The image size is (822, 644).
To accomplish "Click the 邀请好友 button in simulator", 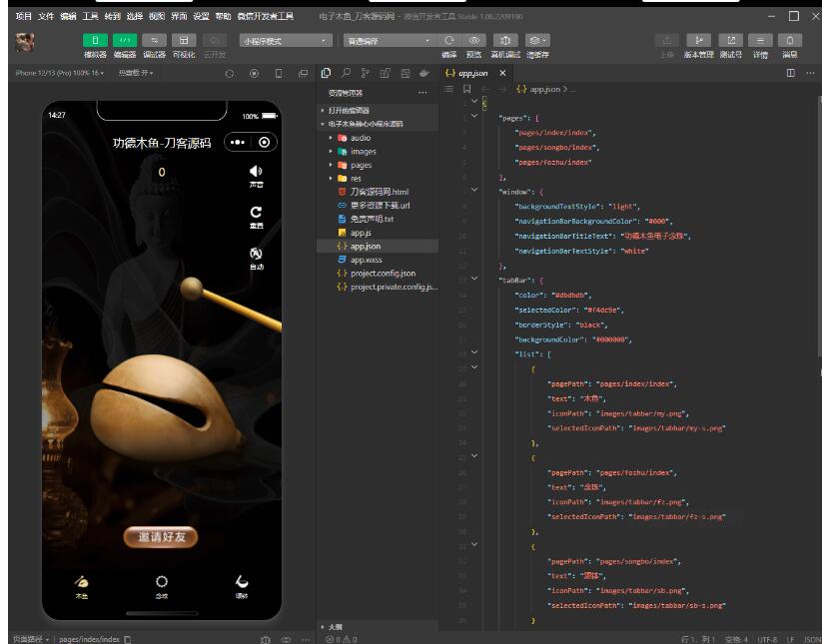I will click(161, 537).
